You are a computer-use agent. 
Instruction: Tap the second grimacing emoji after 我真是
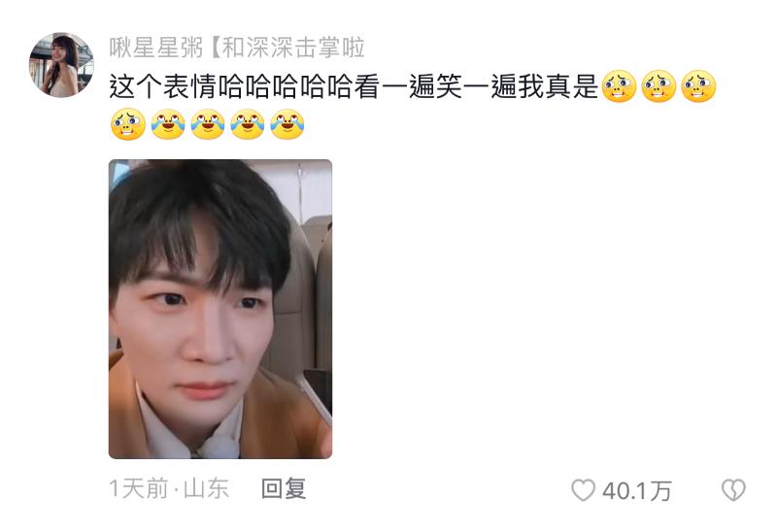659,86
